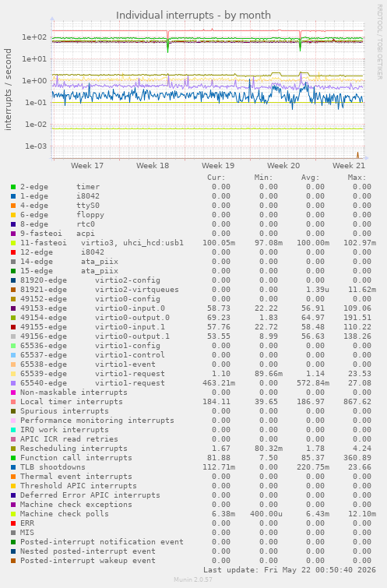Click the brown swatch for 81921-edge virtio2-virtqueues

[x=13, y=290]
